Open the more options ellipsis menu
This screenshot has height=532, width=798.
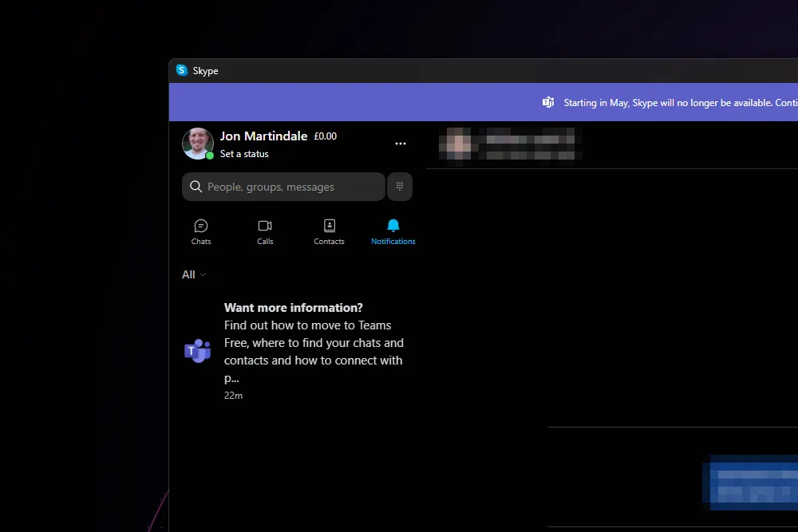(401, 144)
